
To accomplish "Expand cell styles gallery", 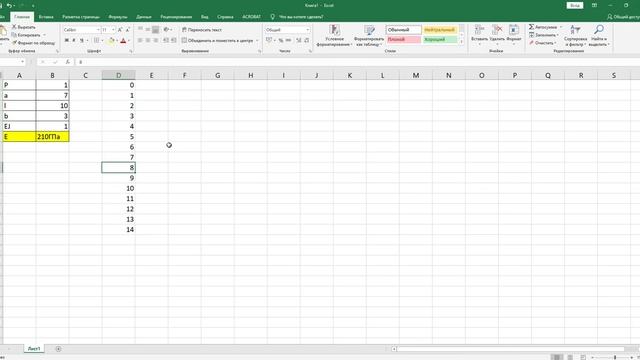I will [x=462, y=42].
